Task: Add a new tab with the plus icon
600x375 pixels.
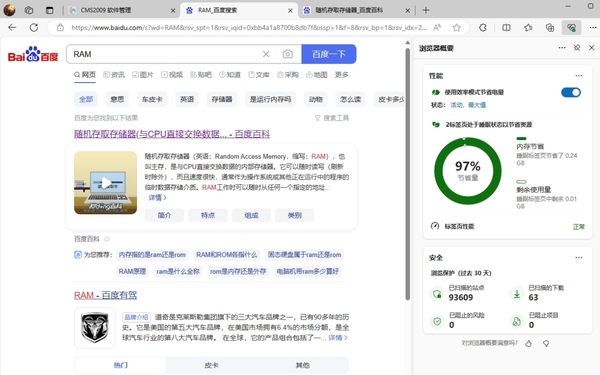Action: [426, 10]
